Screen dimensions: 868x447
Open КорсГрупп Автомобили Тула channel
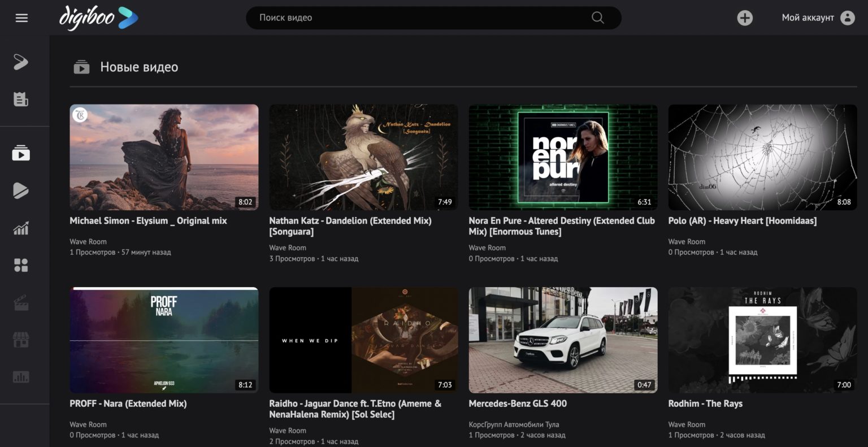click(514, 424)
